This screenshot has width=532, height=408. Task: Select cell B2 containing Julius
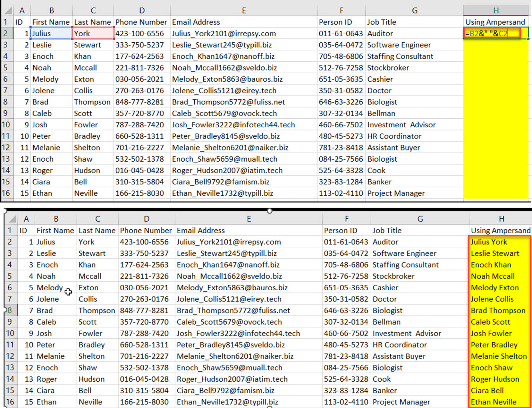coord(50,33)
